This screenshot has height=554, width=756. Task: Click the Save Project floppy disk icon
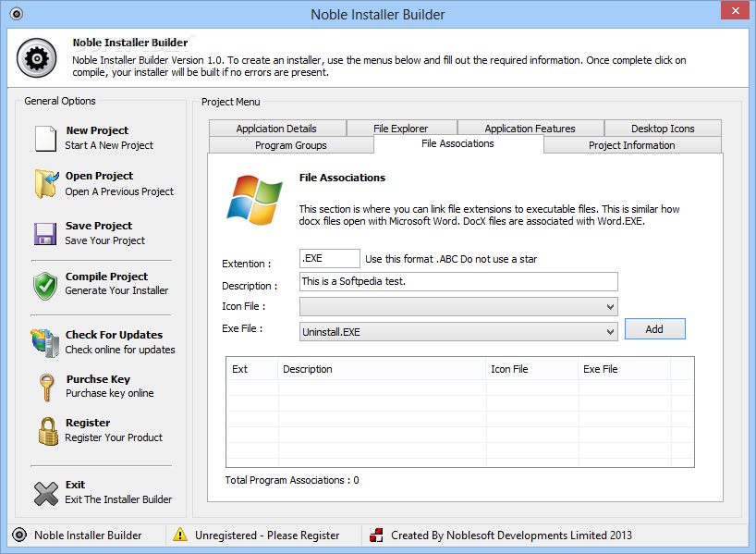45,234
